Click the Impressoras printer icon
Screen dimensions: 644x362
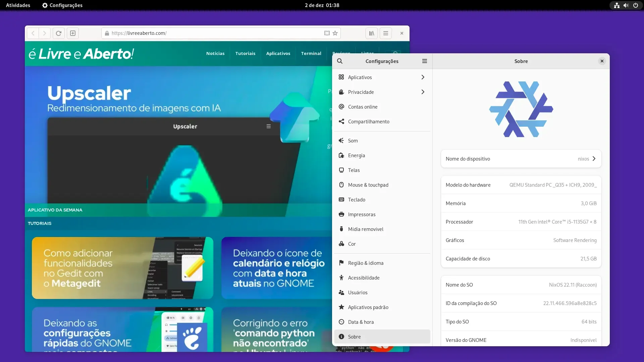pyautogui.click(x=341, y=214)
